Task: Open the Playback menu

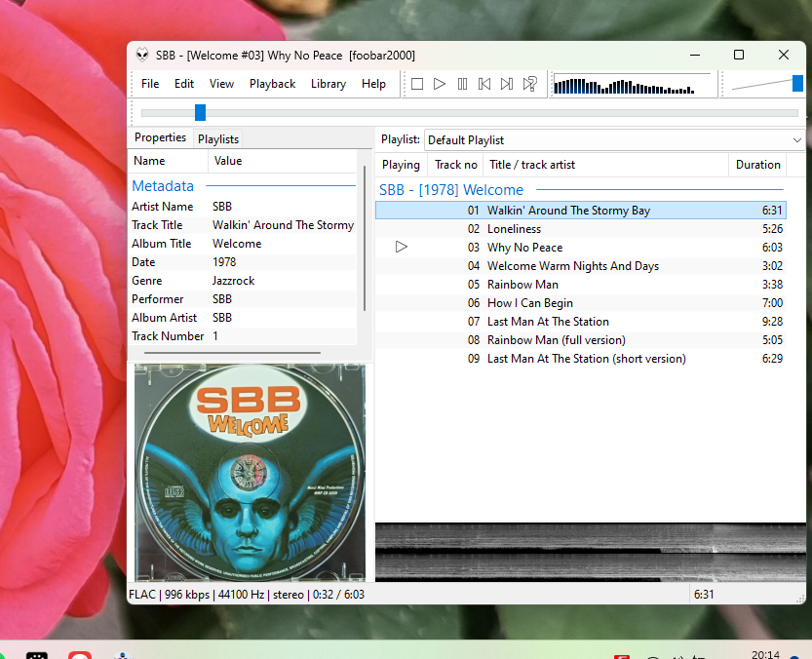Action: (x=272, y=84)
